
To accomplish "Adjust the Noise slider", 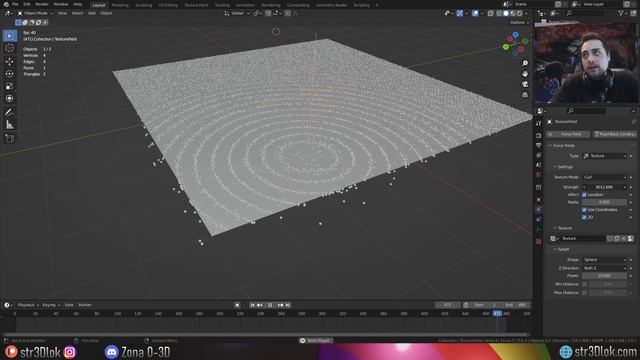I will pos(604,202).
